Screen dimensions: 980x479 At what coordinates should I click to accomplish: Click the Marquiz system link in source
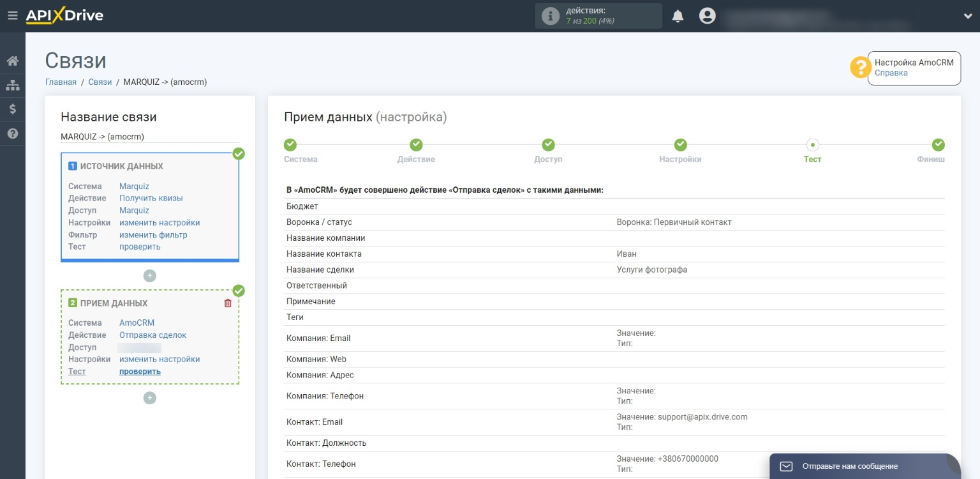(134, 186)
